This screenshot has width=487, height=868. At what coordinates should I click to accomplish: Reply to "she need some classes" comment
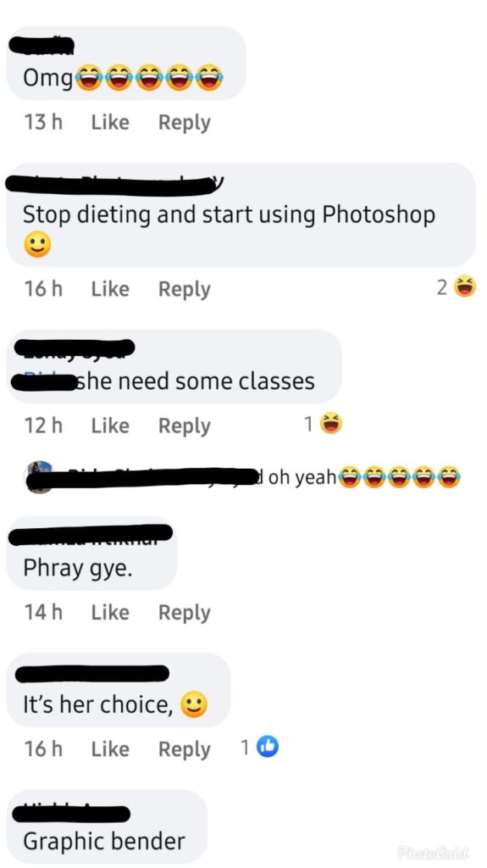tap(185, 426)
